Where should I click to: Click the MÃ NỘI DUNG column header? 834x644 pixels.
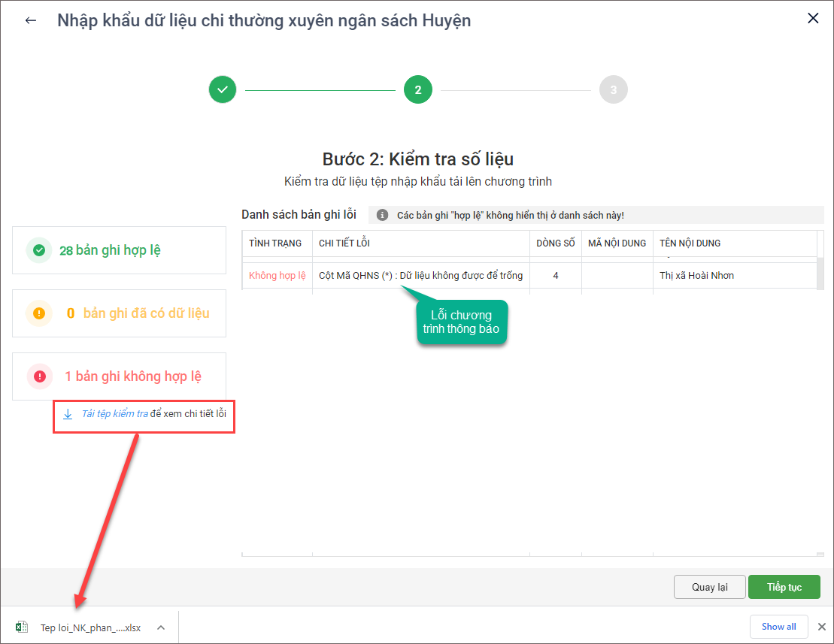coord(617,243)
